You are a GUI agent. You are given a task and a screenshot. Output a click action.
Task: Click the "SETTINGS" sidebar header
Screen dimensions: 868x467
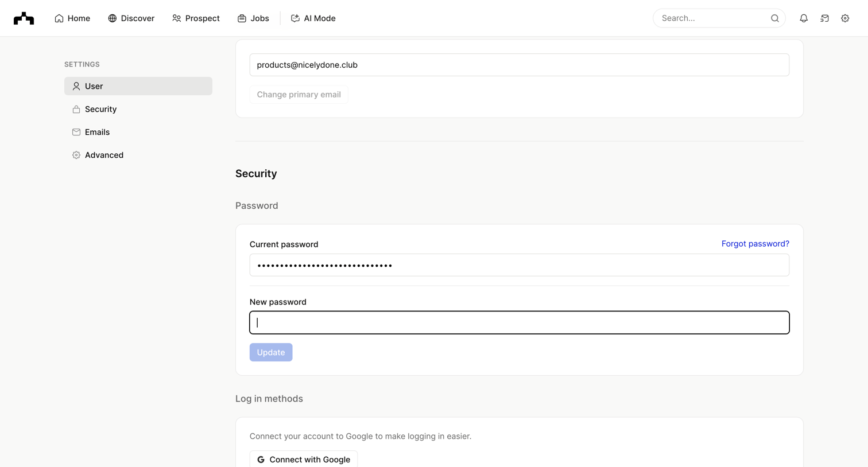(x=82, y=64)
